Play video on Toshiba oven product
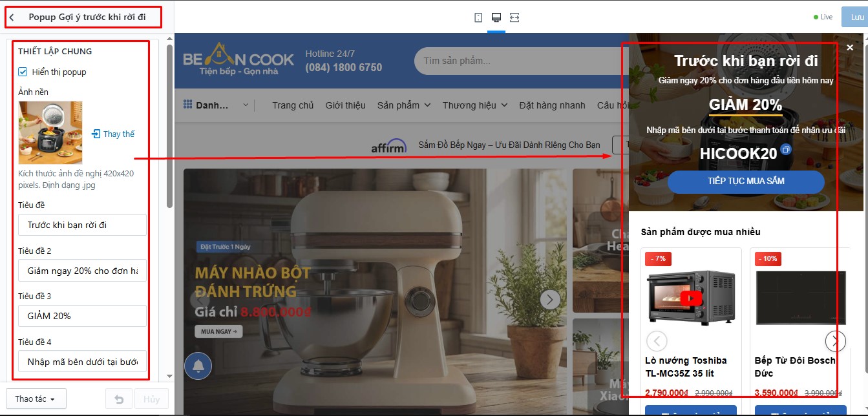Screen dimensions: 868x416 click(x=691, y=298)
